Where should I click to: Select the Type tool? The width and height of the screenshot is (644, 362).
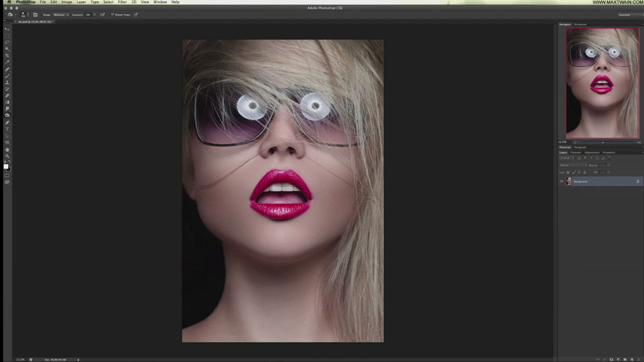pyautogui.click(x=7, y=129)
